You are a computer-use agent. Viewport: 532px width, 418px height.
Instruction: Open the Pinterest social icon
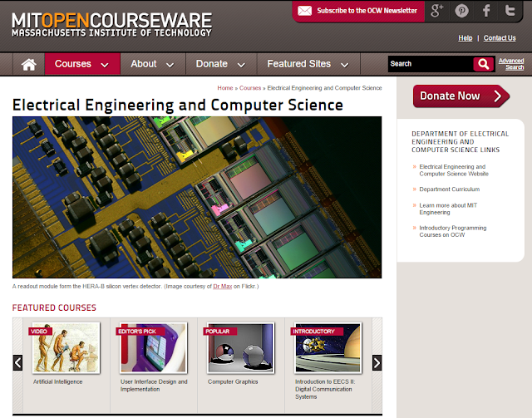point(461,11)
